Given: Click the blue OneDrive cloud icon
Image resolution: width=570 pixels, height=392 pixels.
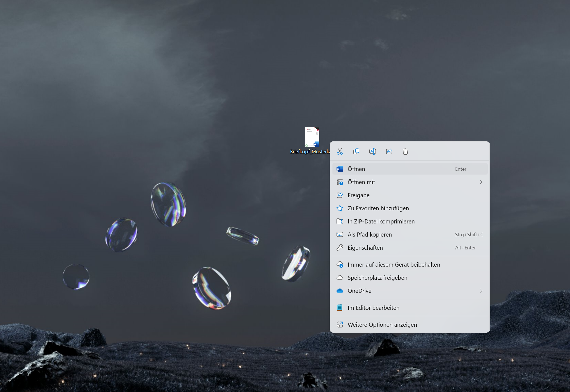Looking at the screenshot, I should click(x=340, y=291).
